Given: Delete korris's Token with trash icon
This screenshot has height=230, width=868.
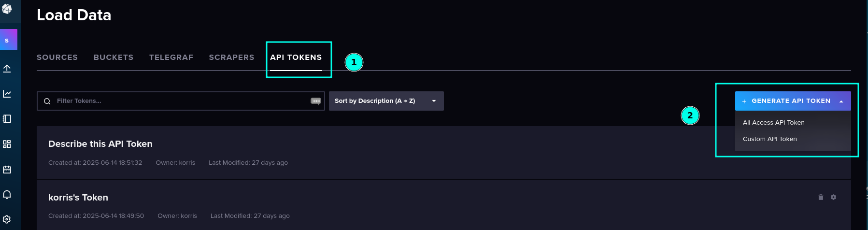Looking at the screenshot, I should [821, 197].
